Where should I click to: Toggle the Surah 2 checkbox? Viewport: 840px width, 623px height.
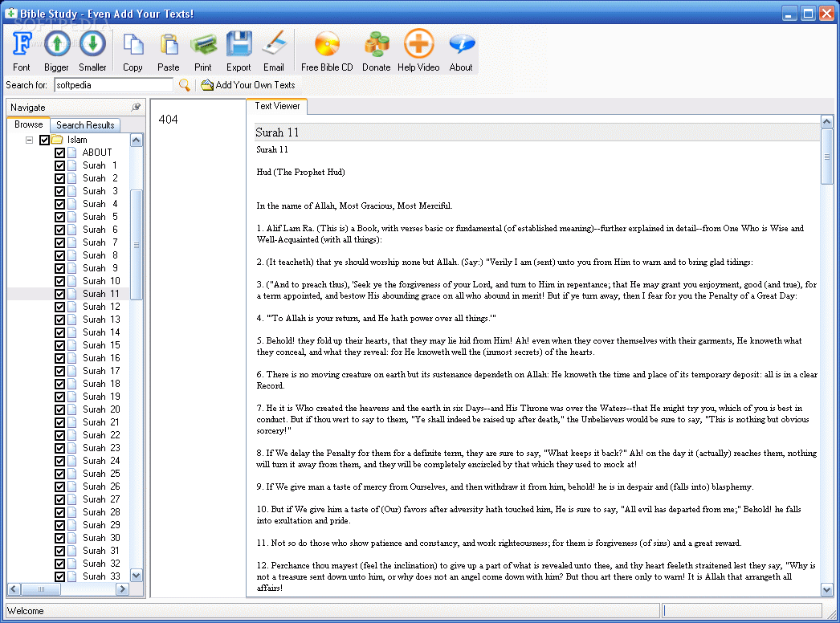(60, 178)
